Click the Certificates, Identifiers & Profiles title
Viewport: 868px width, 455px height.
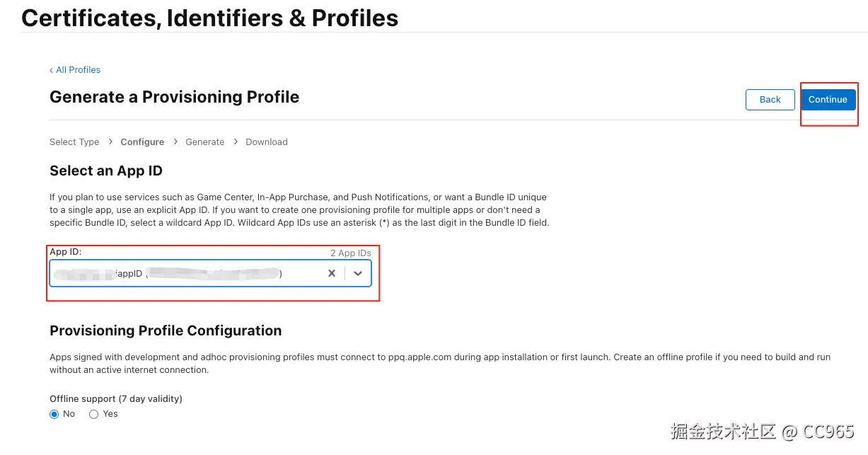pyautogui.click(x=210, y=18)
